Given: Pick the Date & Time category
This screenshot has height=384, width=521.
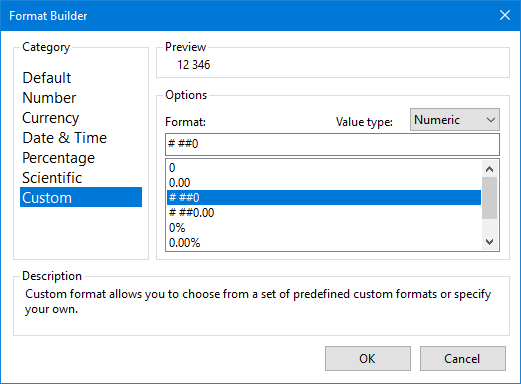Looking at the screenshot, I should (81, 138).
